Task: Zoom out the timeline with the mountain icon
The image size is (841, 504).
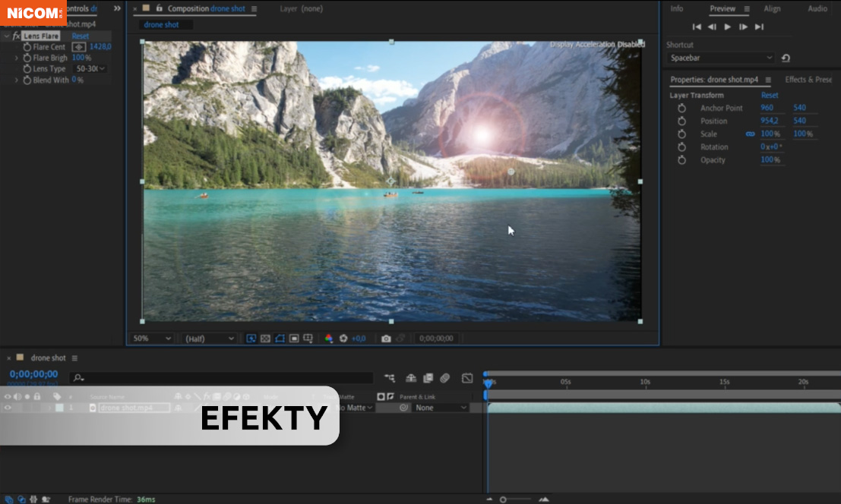Action: pyautogui.click(x=489, y=499)
